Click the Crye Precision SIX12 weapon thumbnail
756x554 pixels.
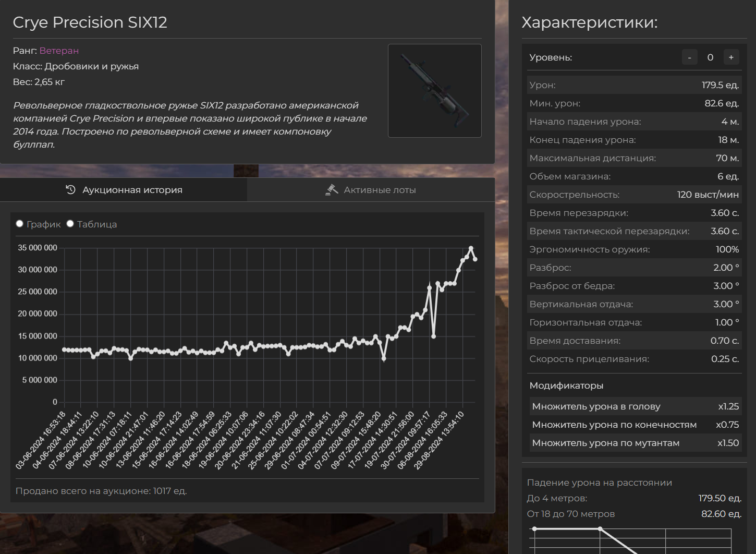click(x=434, y=91)
